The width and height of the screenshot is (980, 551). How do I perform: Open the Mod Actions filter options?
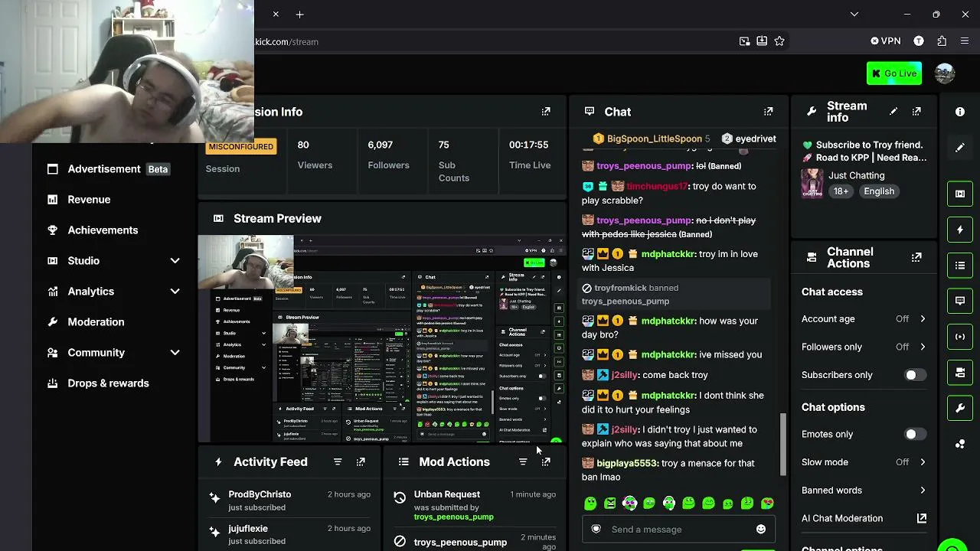click(523, 462)
